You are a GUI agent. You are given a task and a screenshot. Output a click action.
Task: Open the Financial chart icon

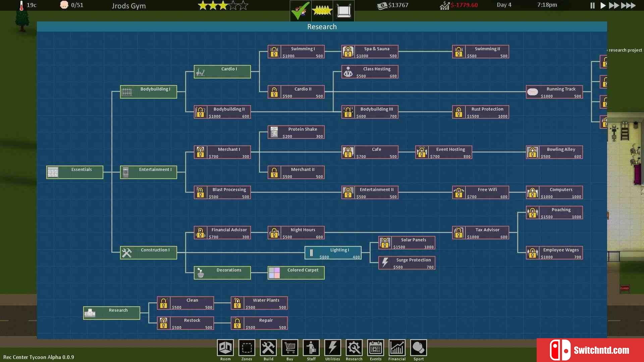[397, 348]
